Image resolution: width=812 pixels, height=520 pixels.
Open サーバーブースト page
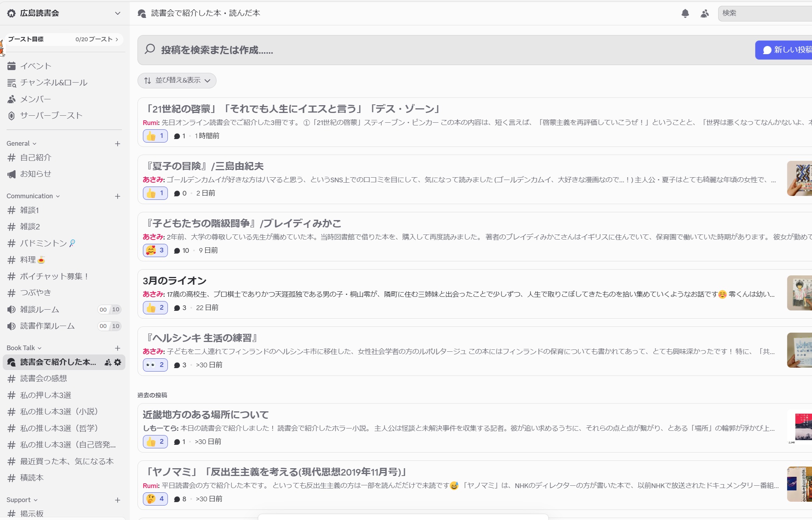(x=51, y=116)
